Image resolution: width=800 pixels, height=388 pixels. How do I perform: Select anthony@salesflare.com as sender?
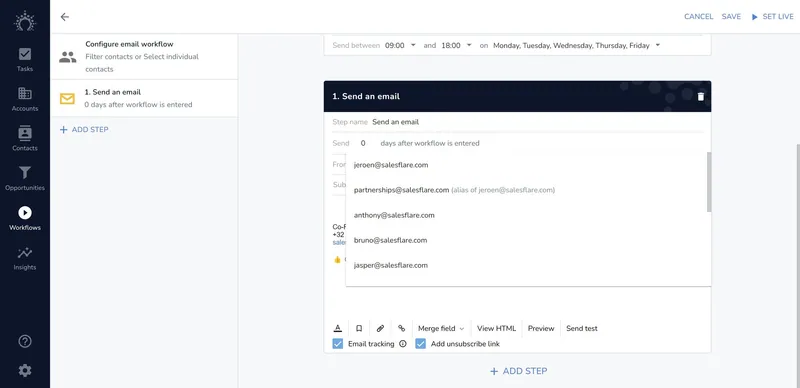(526, 215)
